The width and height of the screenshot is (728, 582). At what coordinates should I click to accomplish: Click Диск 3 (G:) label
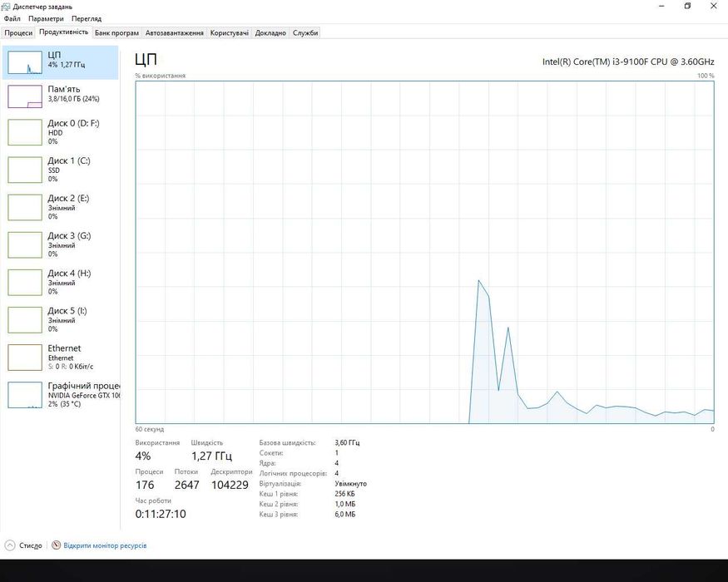(x=69, y=236)
